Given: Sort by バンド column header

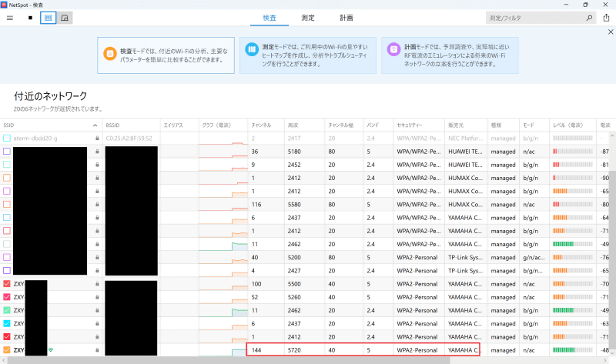Looking at the screenshot, I should coord(378,125).
